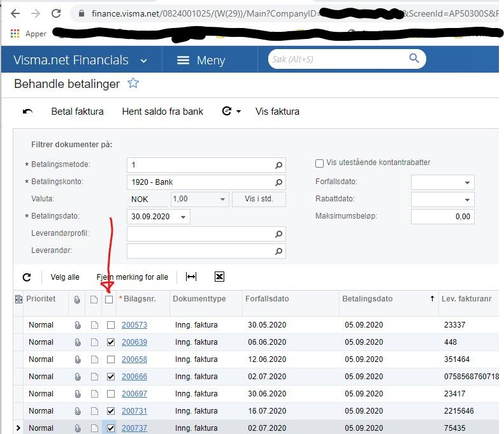Open note for invoice 200666
Screen dimensions: 504x434
coord(94,377)
